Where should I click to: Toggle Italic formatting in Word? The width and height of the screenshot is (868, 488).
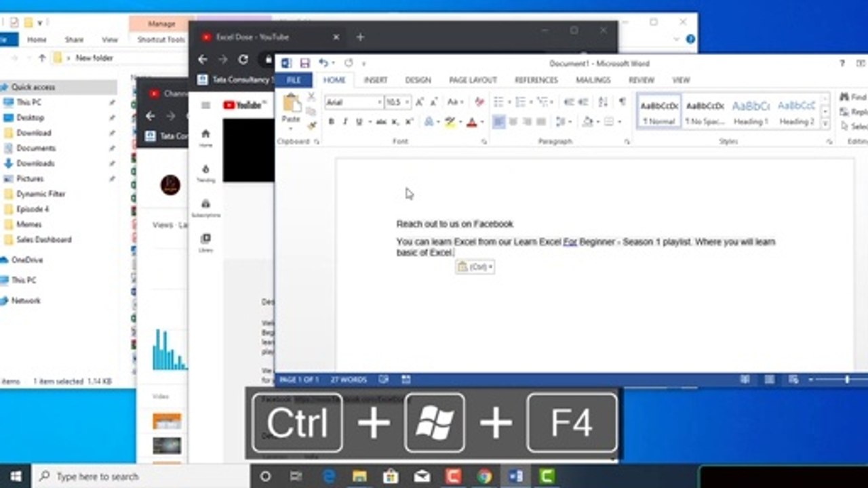click(345, 122)
